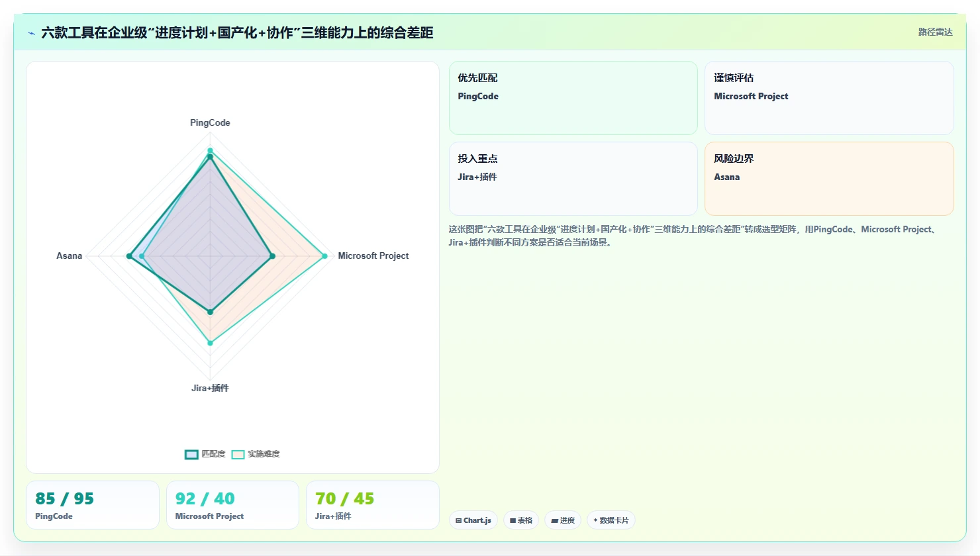Select the 数据卡片 tag chip
The height and width of the screenshot is (556, 980).
point(611,520)
